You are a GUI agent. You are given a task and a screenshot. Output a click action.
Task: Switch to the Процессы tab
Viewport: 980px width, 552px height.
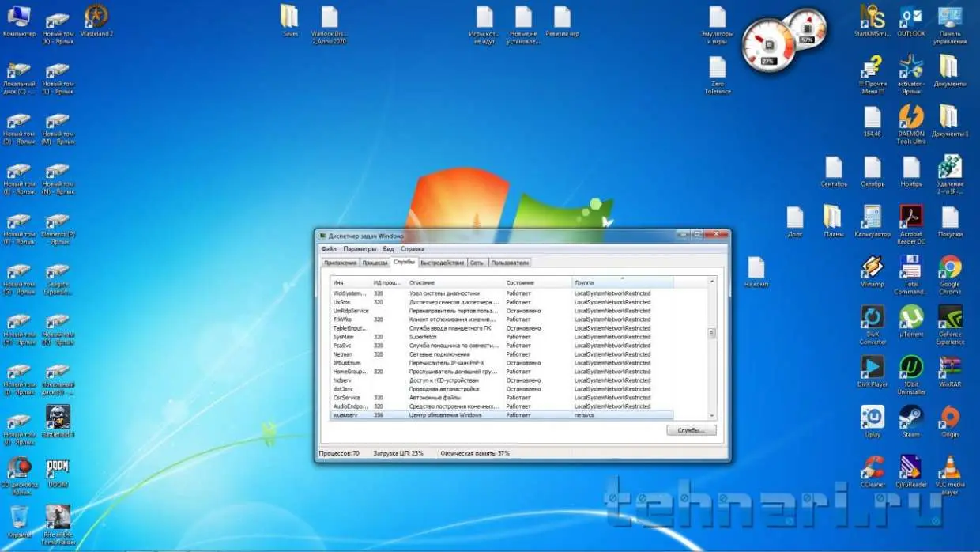click(375, 263)
